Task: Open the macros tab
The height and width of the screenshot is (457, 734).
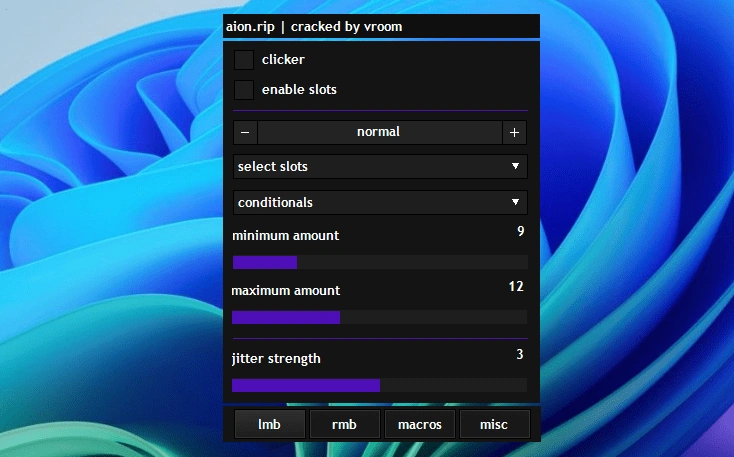Action: [420, 424]
